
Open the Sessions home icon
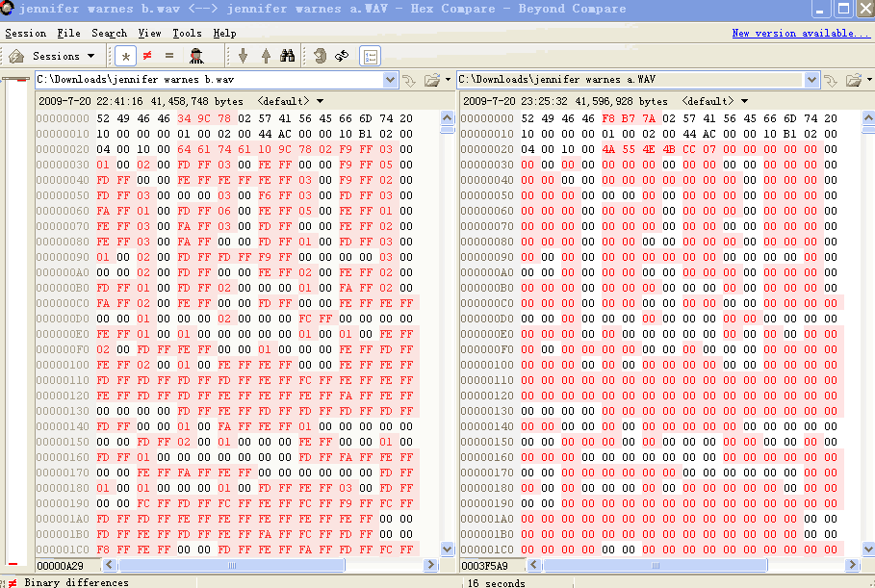pos(16,56)
